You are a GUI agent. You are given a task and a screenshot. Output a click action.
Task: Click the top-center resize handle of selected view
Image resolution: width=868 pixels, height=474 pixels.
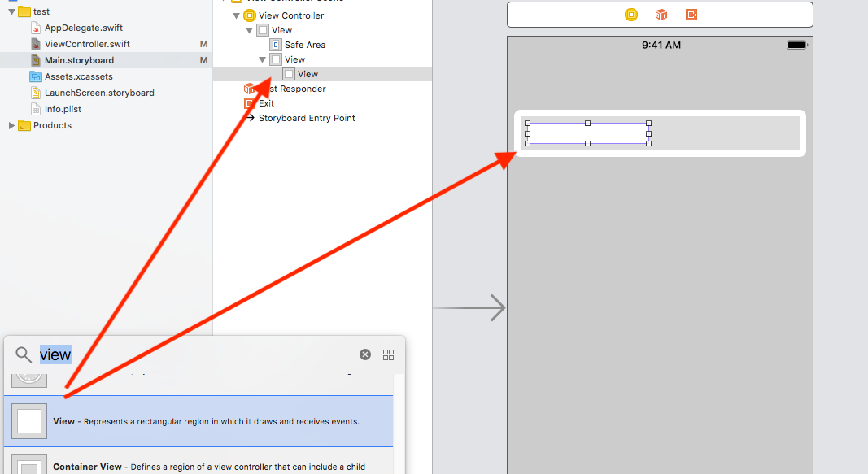pyautogui.click(x=588, y=124)
